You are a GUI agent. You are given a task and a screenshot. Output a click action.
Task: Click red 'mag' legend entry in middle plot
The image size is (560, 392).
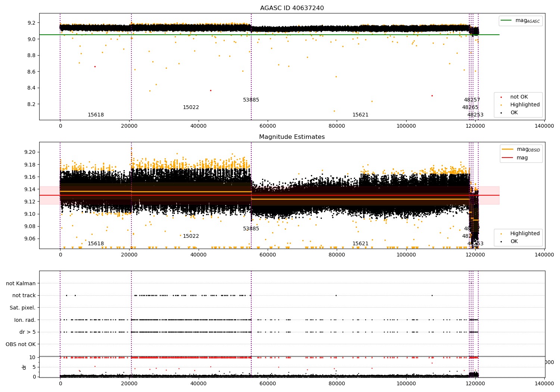[x=522, y=158]
